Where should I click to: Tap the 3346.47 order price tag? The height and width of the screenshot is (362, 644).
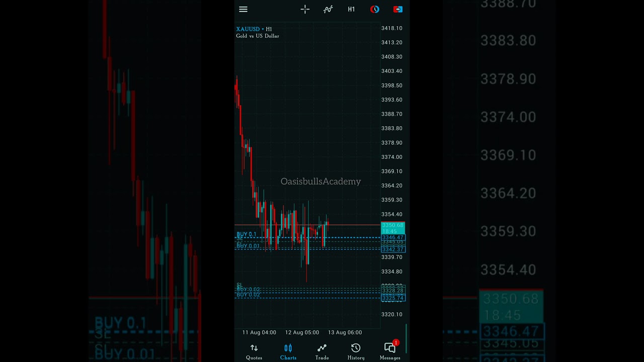click(393, 237)
